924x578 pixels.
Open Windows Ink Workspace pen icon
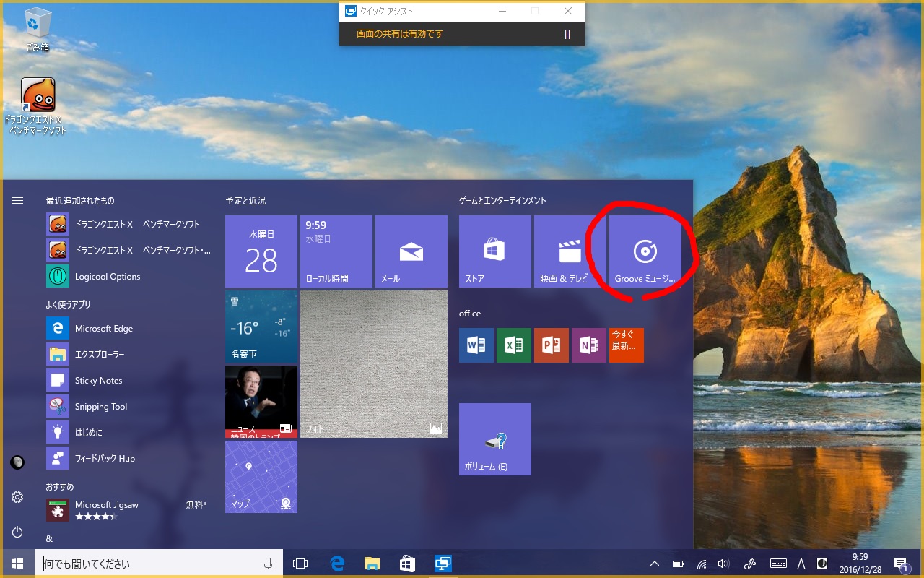[750, 564]
